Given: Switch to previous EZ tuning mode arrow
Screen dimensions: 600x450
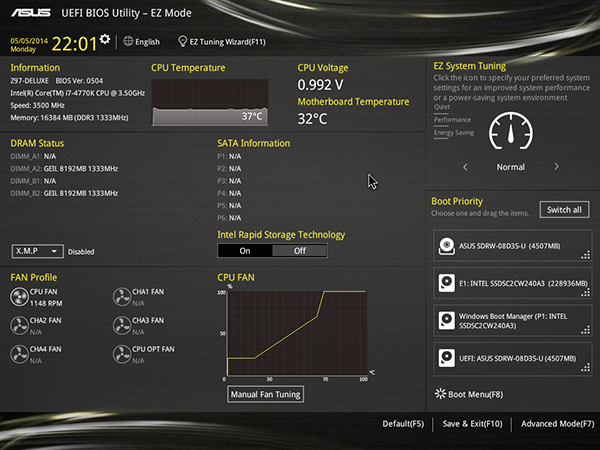Looking at the screenshot, I should [x=465, y=167].
